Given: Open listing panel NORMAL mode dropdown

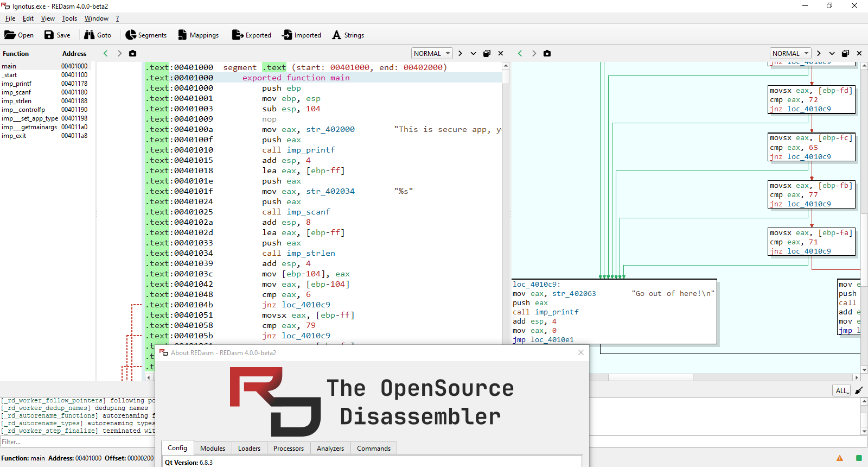Looking at the screenshot, I should tap(432, 53).
